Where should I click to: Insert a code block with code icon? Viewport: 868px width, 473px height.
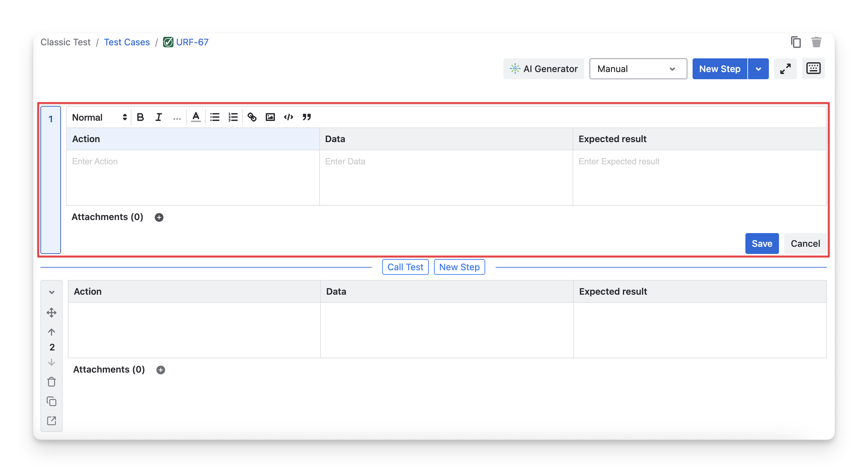click(289, 117)
